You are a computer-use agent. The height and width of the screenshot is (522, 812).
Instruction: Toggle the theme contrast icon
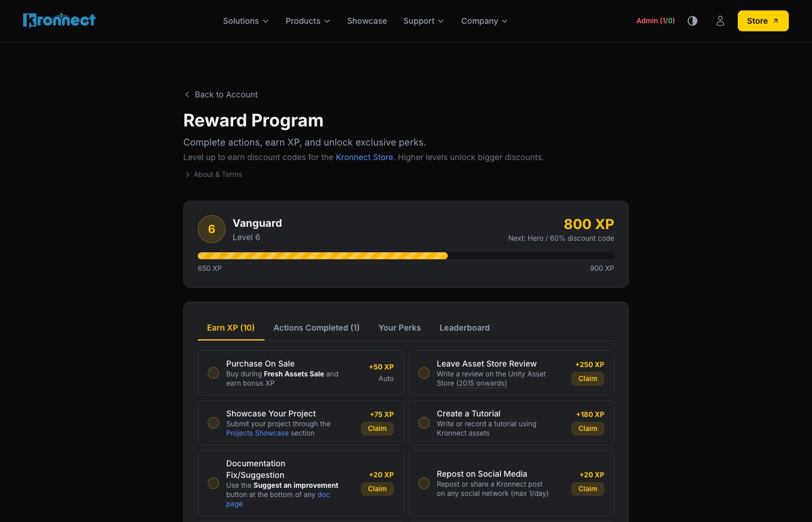click(x=693, y=21)
